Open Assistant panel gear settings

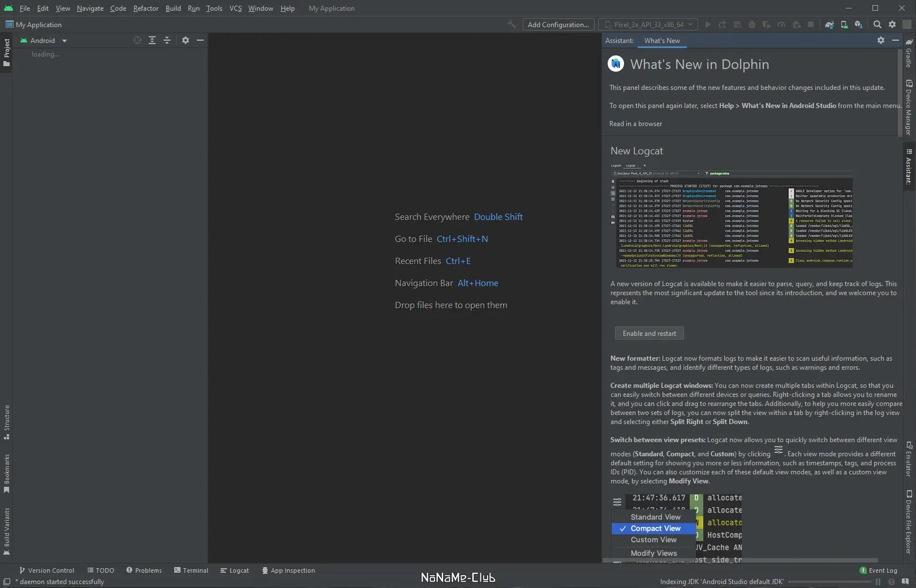(x=880, y=41)
